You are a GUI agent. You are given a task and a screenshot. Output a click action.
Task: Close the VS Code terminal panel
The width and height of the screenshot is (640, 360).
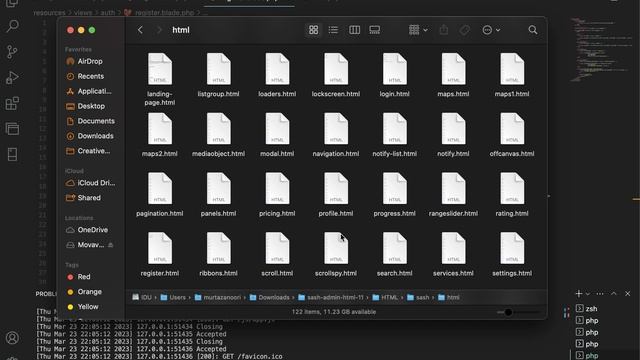627,293
